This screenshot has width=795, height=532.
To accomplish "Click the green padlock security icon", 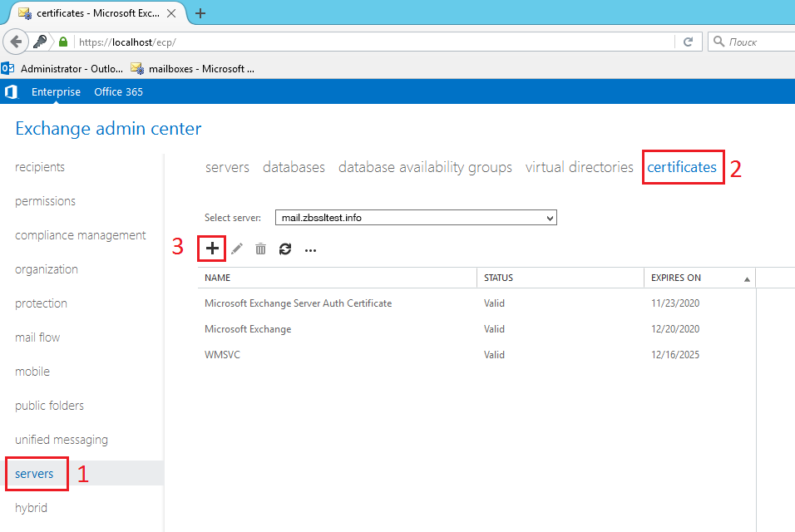I will tap(62, 42).
